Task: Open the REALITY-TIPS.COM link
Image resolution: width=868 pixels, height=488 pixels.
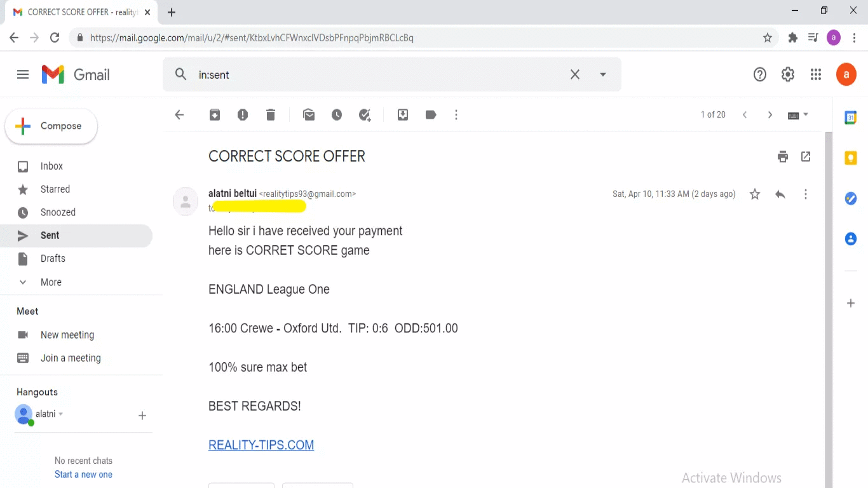Action: [x=261, y=445]
